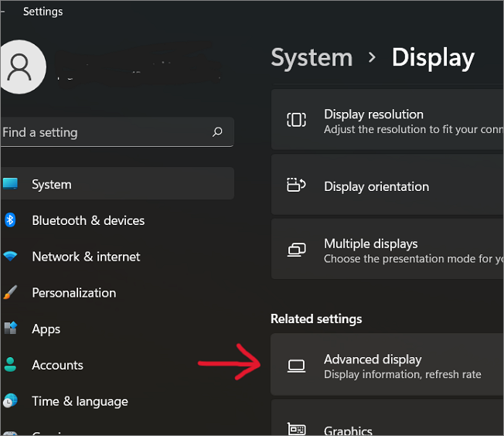Click the Related settings heading
The width and height of the screenshot is (504, 436).
(316, 318)
